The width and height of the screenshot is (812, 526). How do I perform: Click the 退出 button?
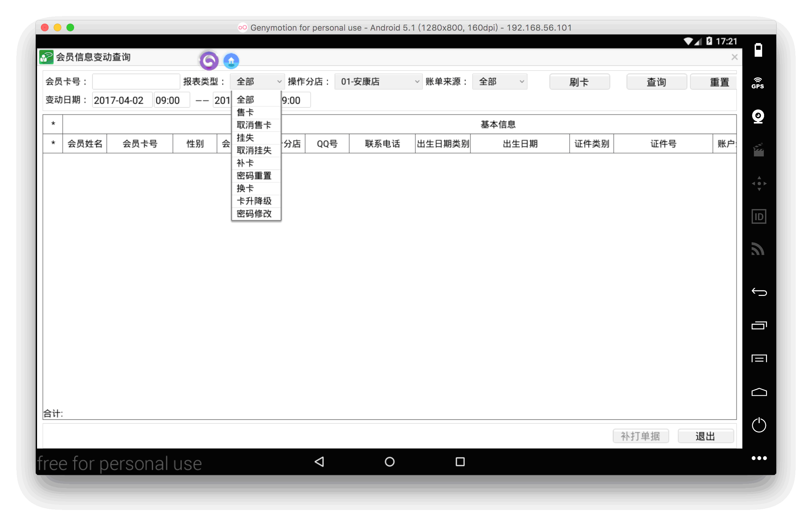(705, 436)
